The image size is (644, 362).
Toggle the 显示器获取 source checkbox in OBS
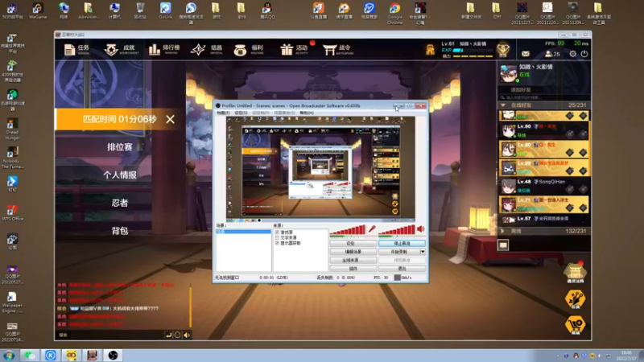277,243
